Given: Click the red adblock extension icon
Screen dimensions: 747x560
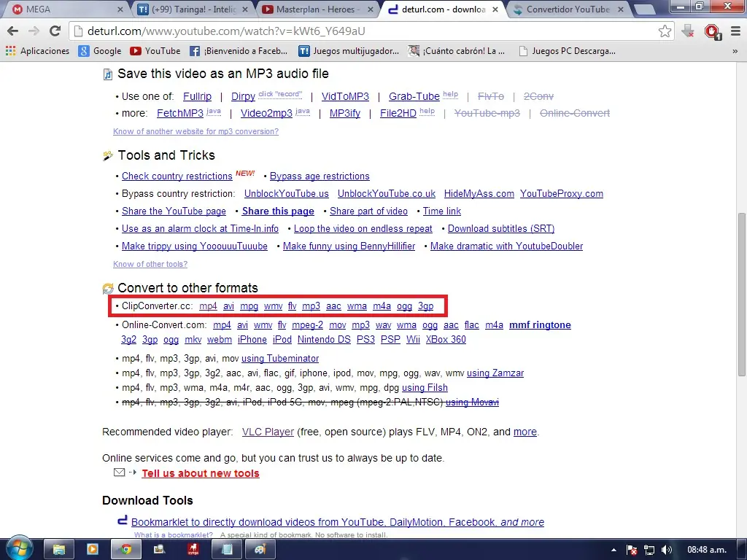Looking at the screenshot, I should [712, 31].
